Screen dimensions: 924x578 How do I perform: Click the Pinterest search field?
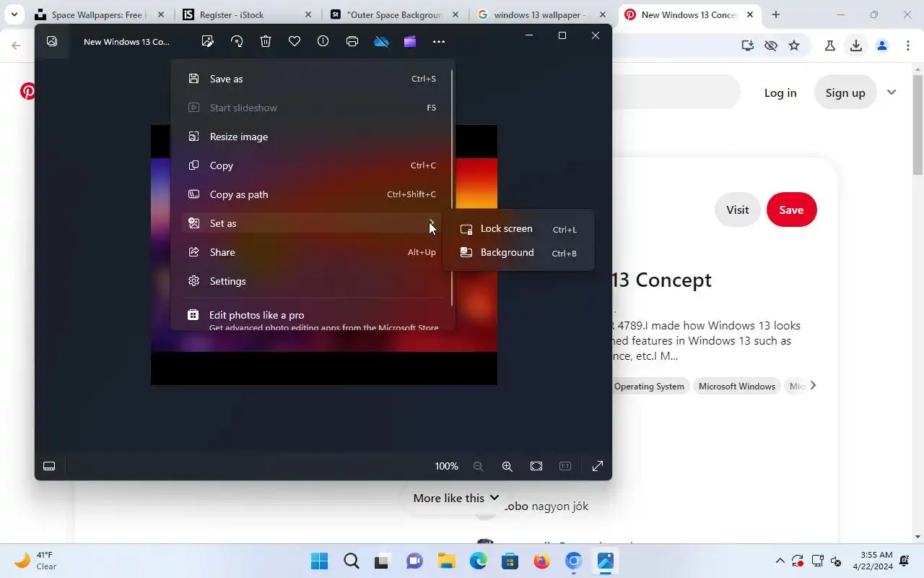[676, 92]
